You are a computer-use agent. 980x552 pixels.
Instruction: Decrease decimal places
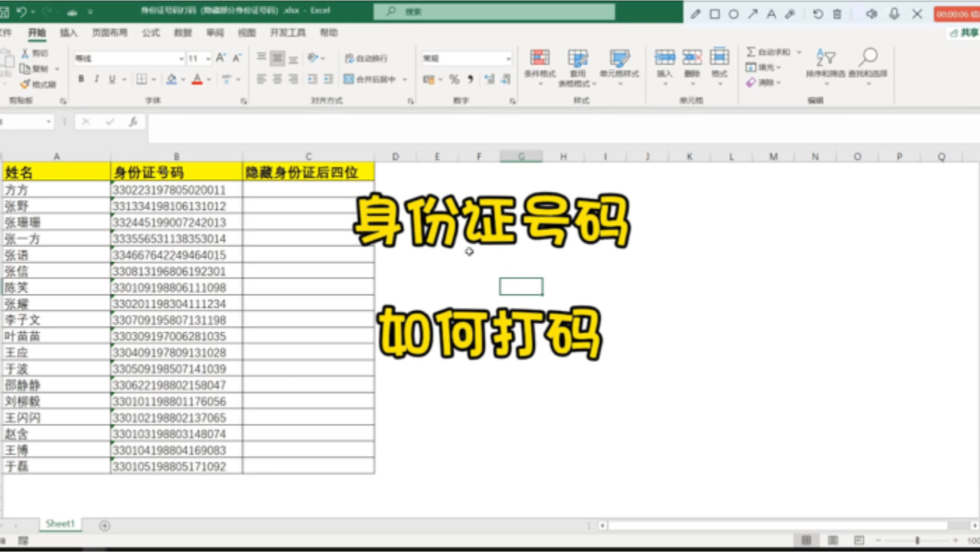pyautogui.click(x=506, y=79)
